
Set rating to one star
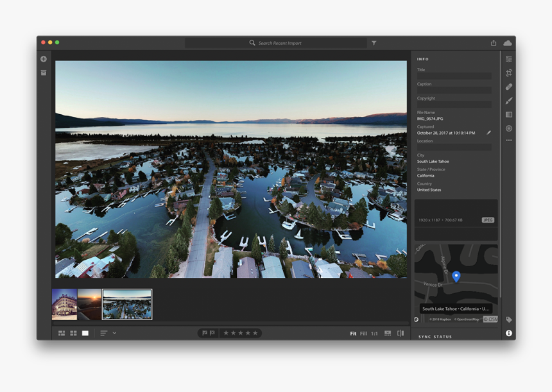pyautogui.click(x=226, y=333)
